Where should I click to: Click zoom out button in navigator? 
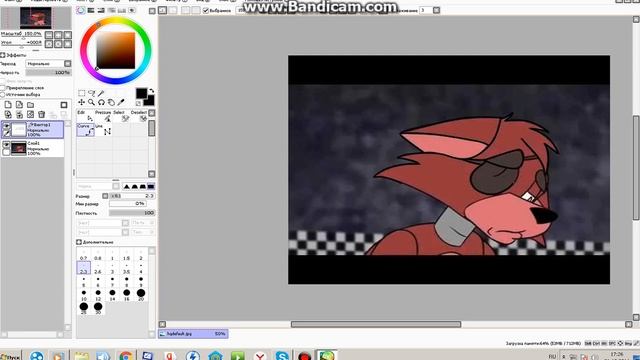point(49,35)
